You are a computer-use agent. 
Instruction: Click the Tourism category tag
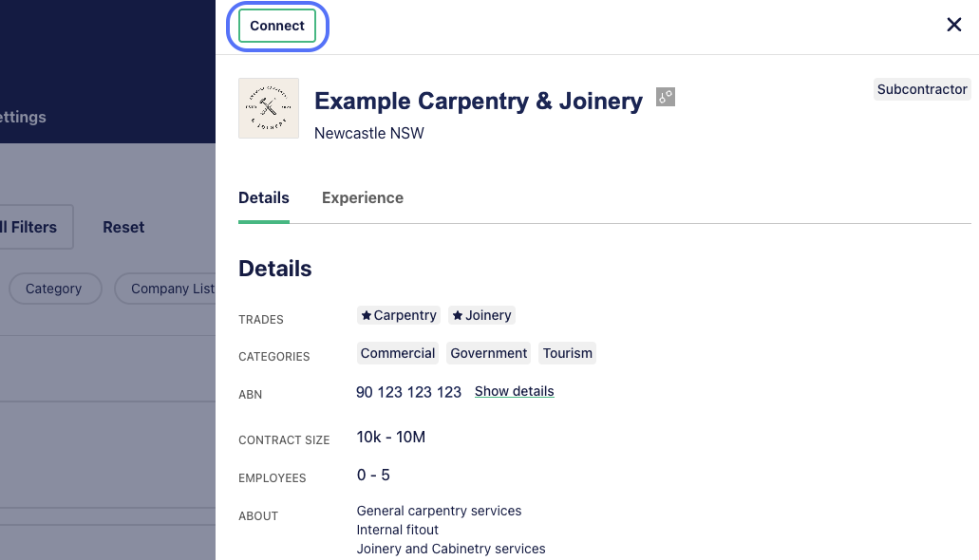pyautogui.click(x=568, y=353)
